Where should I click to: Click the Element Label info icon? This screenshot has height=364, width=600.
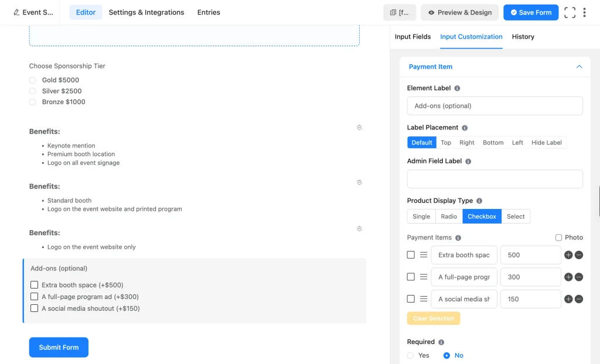[x=457, y=88]
